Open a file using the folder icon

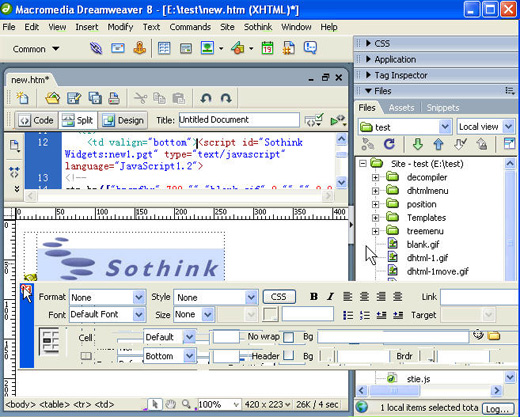click(x=53, y=98)
